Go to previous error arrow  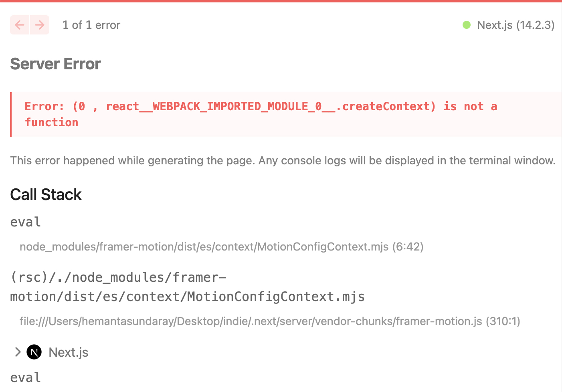point(20,25)
